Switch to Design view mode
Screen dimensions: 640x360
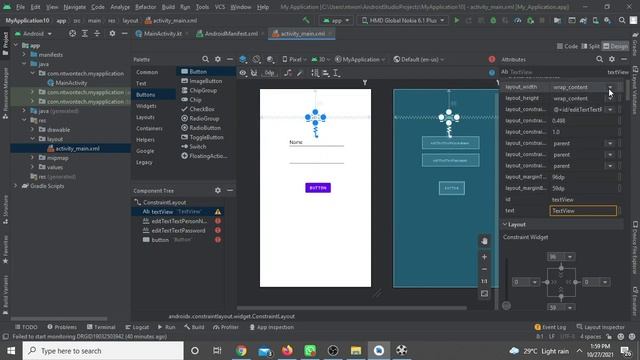coord(616,46)
